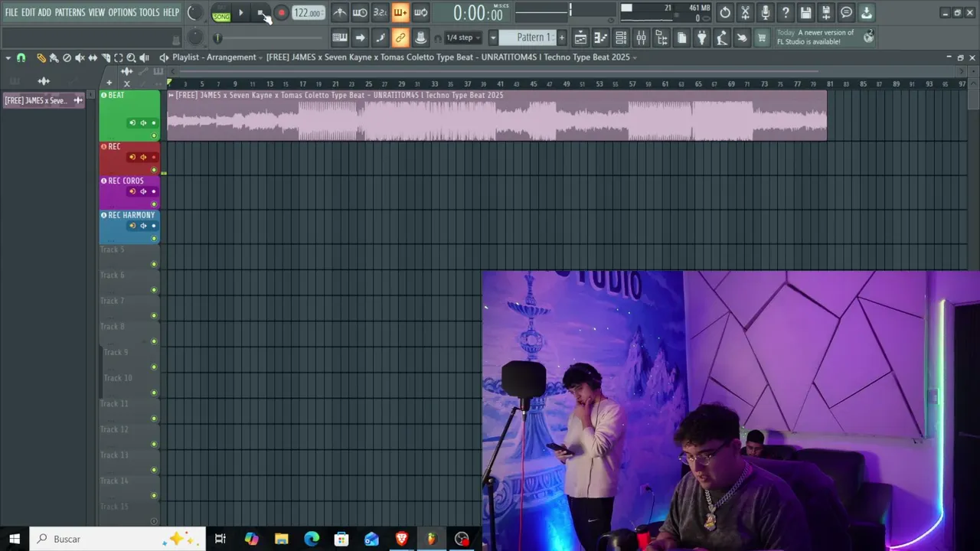Image resolution: width=980 pixels, height=551 pixels.
Task: Open the ADD menu
Action: [x=45, y=12]
